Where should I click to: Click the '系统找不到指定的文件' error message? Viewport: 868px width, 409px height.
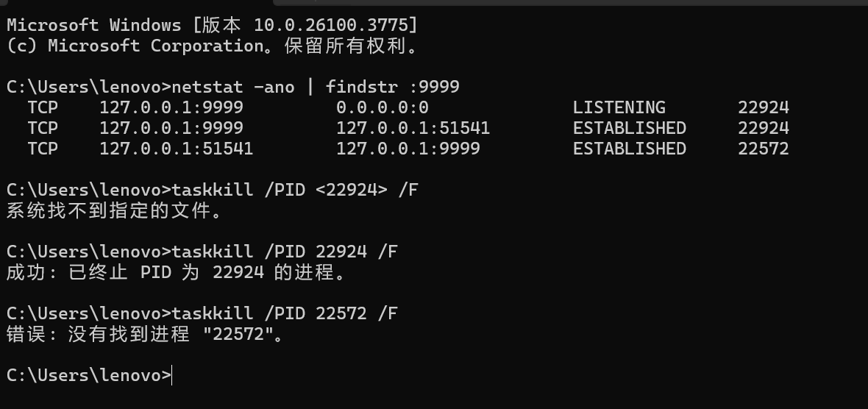113,212
